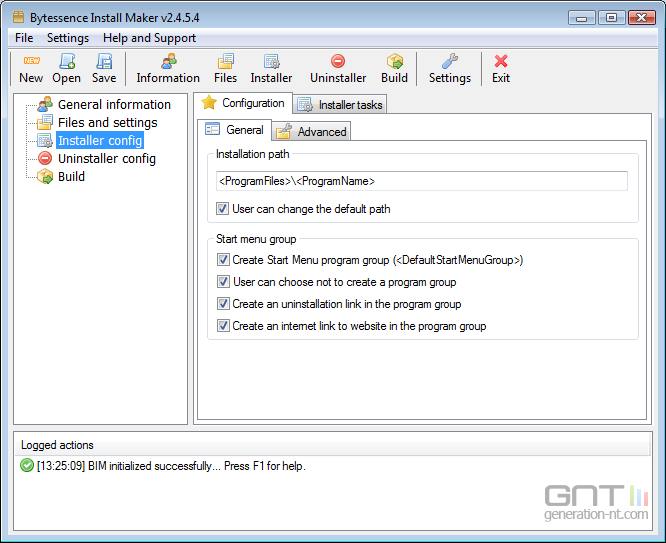The height and width of the screenshot is (543, 666).
Task: Close the Bytessence Install Maker window
Action: 642,17
